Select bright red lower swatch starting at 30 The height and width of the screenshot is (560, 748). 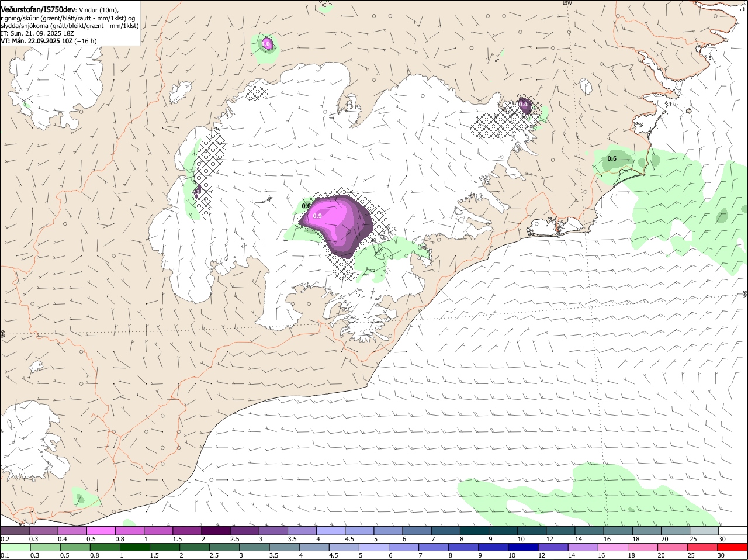point(733,548)
